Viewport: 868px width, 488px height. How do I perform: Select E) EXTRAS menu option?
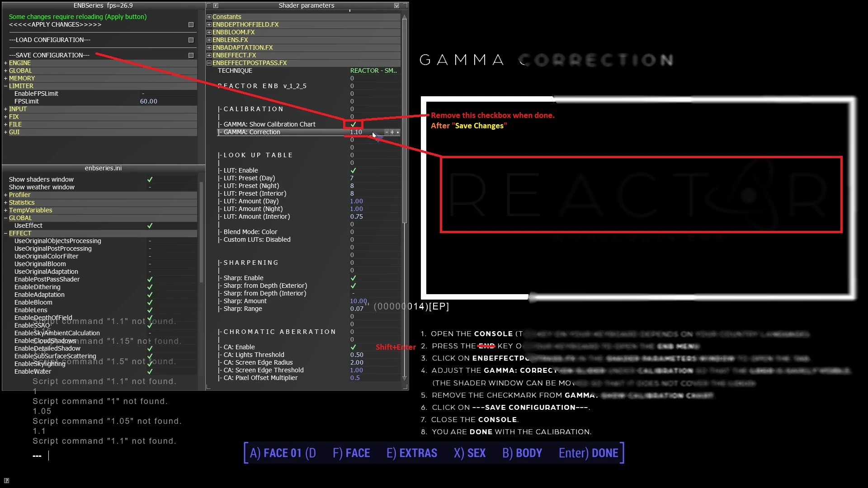(x=412, y=453)
